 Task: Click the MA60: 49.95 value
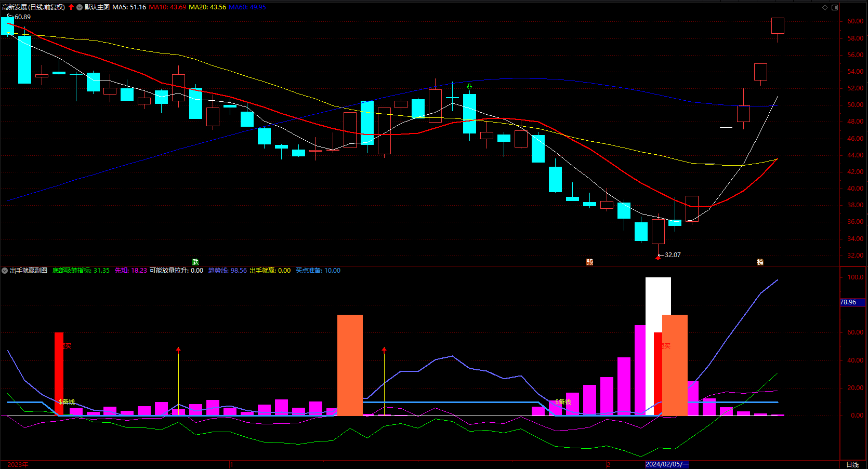pyautogui.click(x=247, y=7)
